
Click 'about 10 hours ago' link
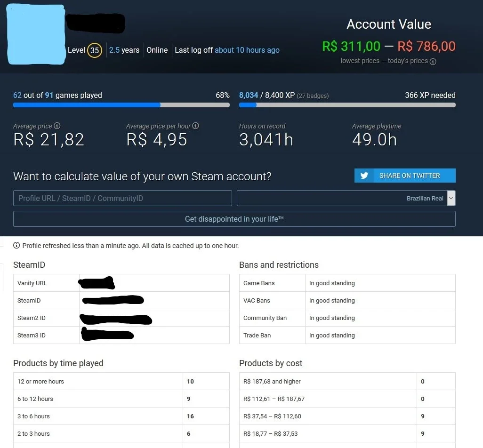tap(247, 50)
